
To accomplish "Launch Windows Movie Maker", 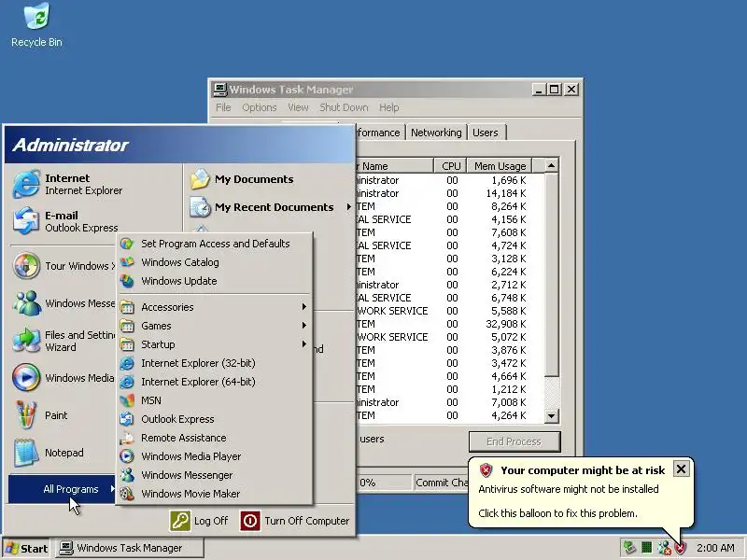I will click(215, 494).
